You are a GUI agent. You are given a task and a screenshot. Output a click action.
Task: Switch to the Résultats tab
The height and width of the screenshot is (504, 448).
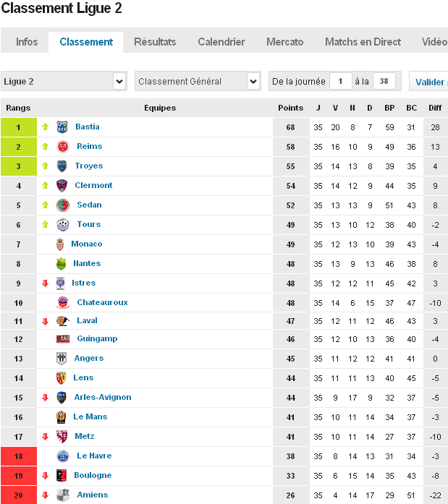155,42
